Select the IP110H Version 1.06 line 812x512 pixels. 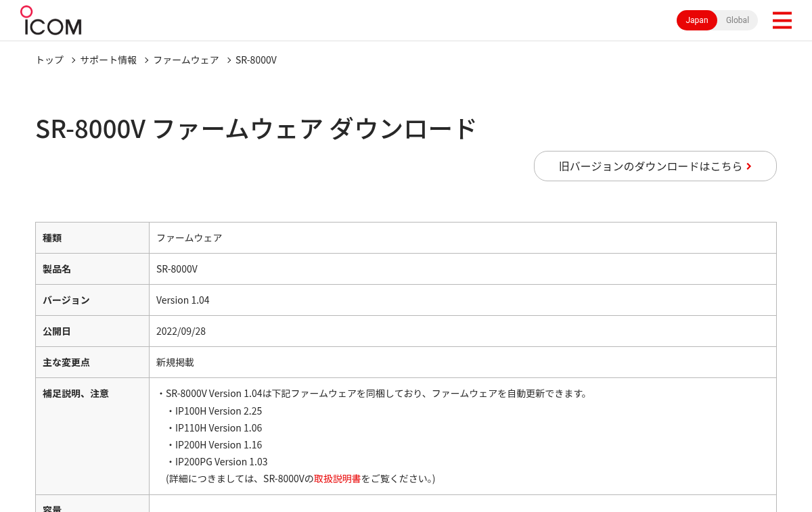(x=214, y=427)
